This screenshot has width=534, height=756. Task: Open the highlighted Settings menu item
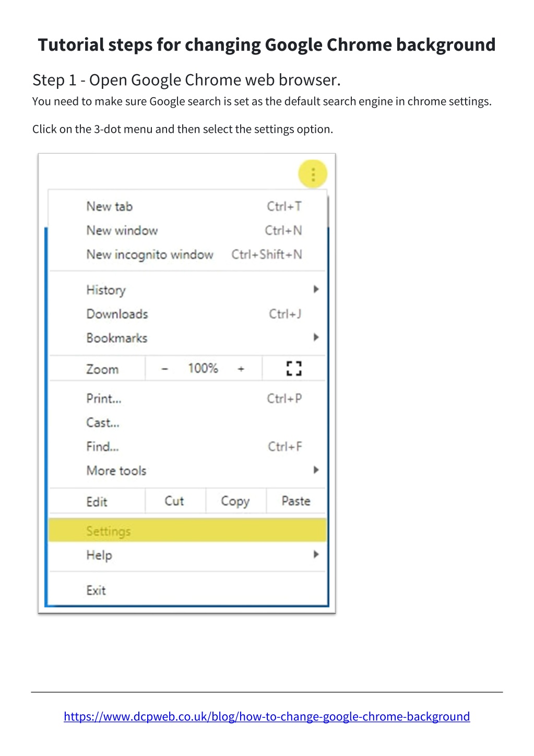[187, 531]
